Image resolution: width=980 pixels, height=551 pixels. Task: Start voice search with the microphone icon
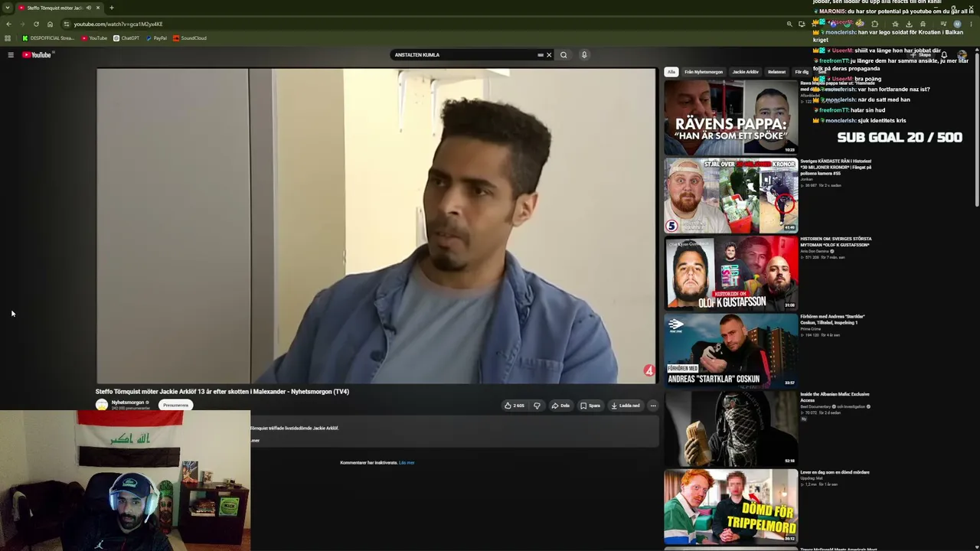click(x=584, y=55)
